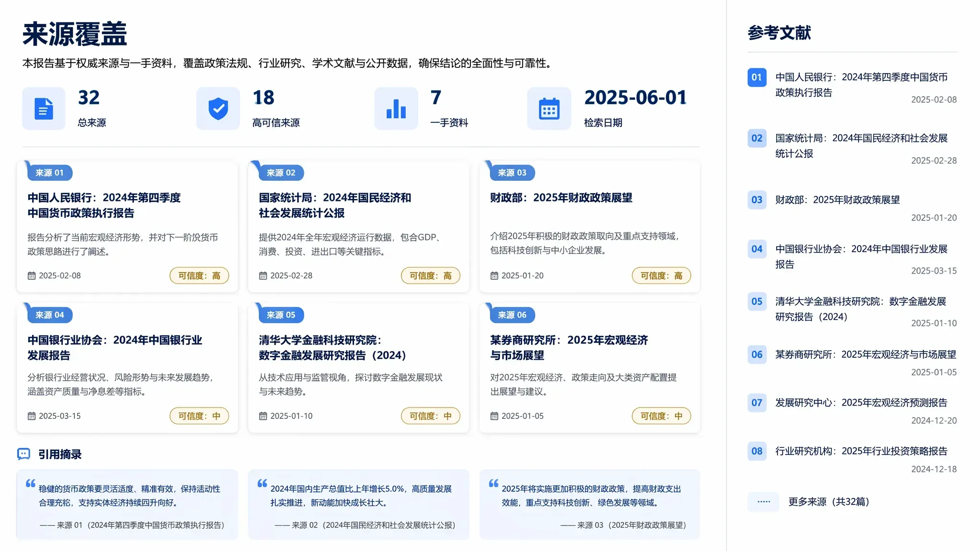Click the calendar icon beside 2025-03-15 in 来源 04 card
Viewport: 980px width, 551px height.
(x=32, y=416)
